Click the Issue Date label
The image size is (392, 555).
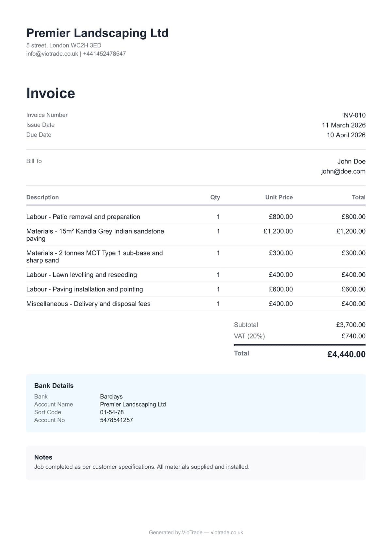pos(41,125)
